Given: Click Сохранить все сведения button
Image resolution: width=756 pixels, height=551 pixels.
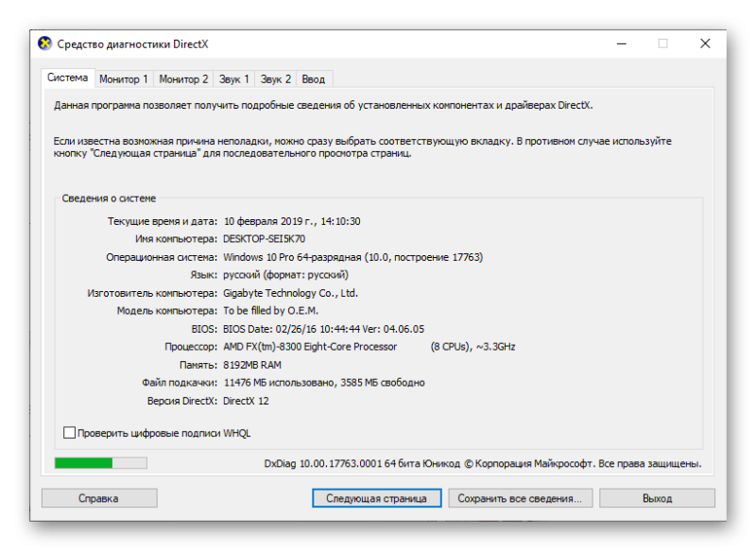Looking at the screenshot, I should [x=520, y=498].
